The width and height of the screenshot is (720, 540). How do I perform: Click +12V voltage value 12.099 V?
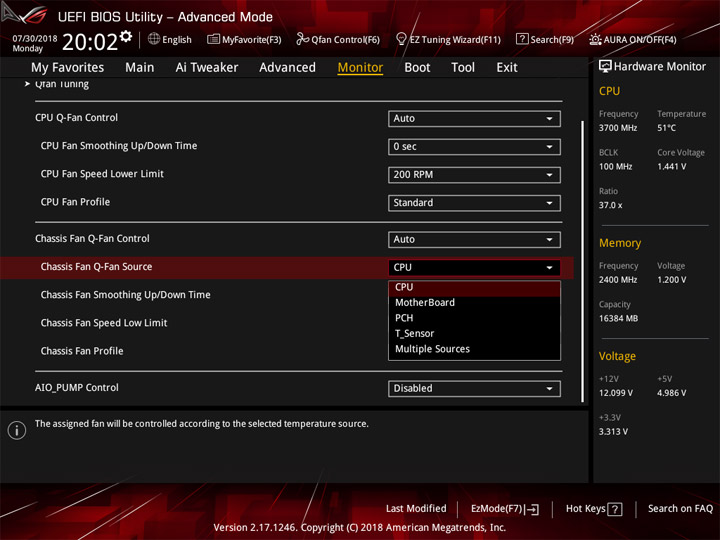click(616, 393)
